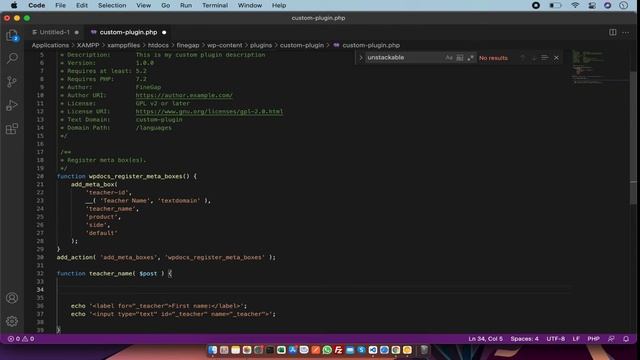Open the Edit menu
Screen dimensions: 640x360
(x=82, y=5)
